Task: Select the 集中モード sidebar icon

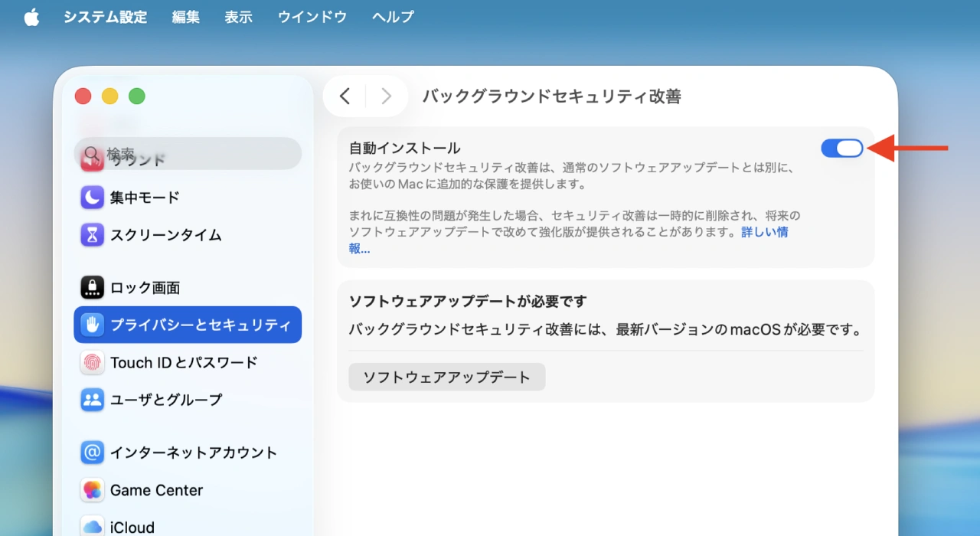Action: [x=92, y=198]
